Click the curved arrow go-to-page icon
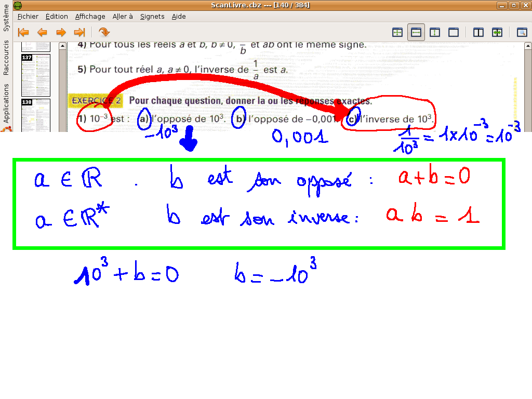Viewport: 532px width, 399px height. pos(104,32)
